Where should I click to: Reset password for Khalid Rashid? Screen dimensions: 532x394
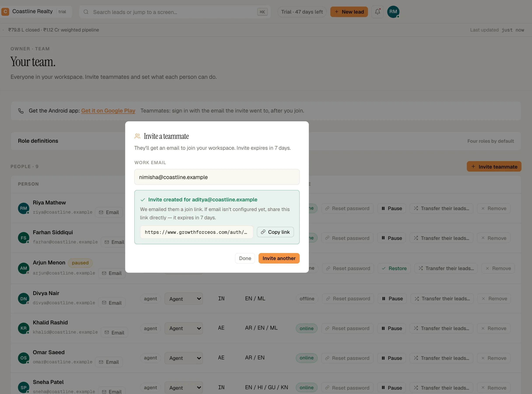click(x=347, y=328)
